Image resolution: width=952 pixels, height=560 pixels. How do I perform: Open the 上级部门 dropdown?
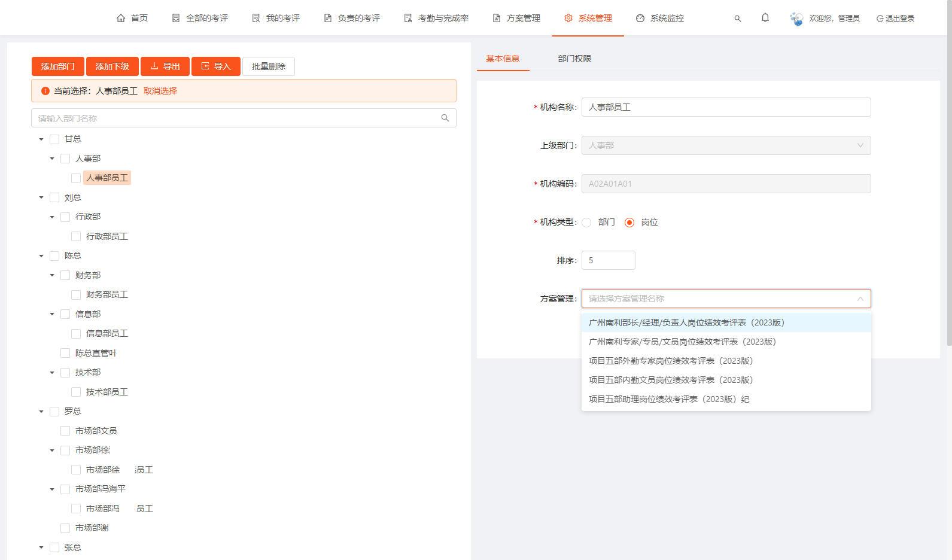726,145
